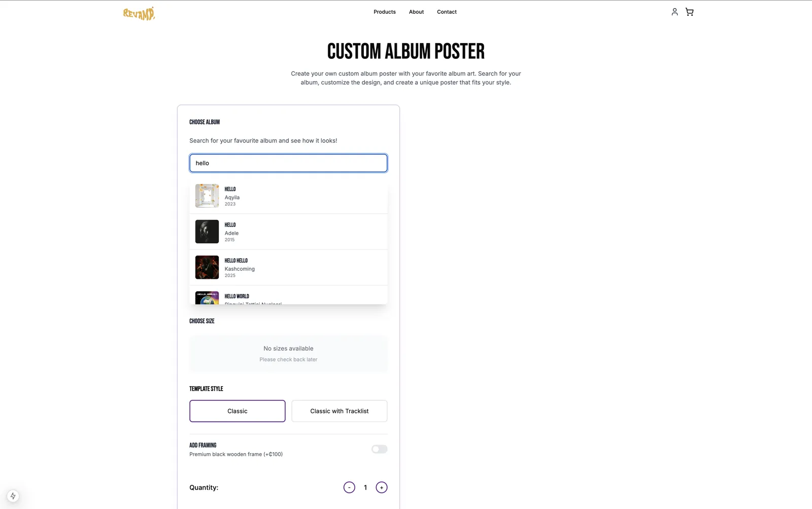Click the lightning bolt icon in corner
812x509 pixels.
click(x=13, y=496)
